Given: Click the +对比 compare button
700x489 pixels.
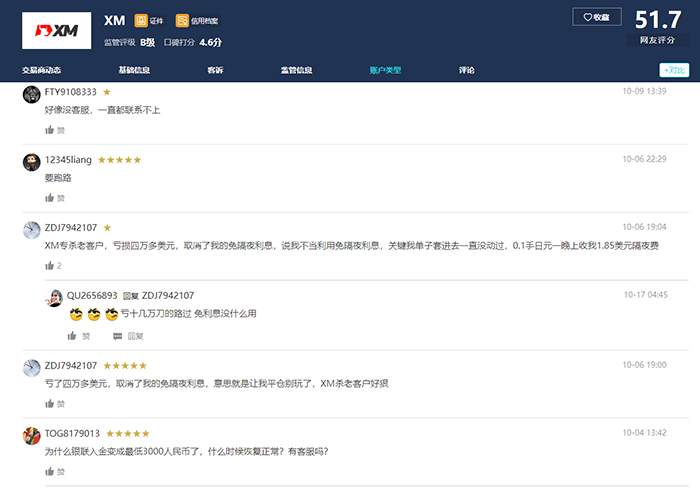Looking at the screenshot, I should (x=674, y=70).
